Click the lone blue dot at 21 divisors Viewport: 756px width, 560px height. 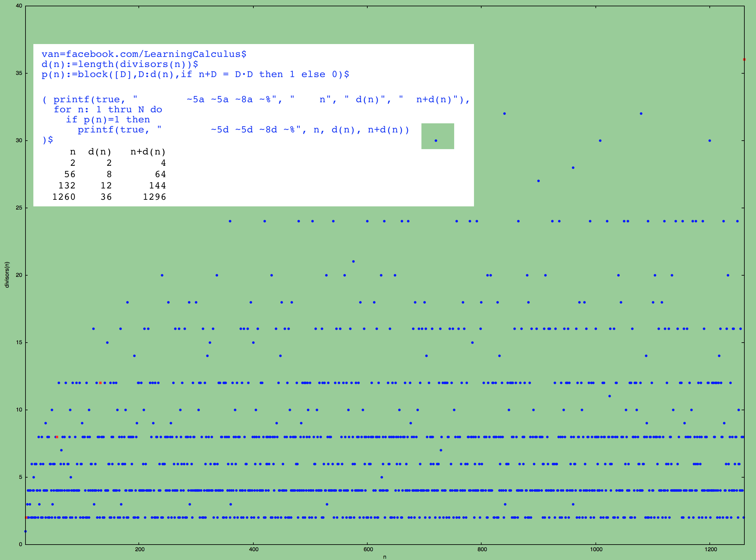[353, 261]
